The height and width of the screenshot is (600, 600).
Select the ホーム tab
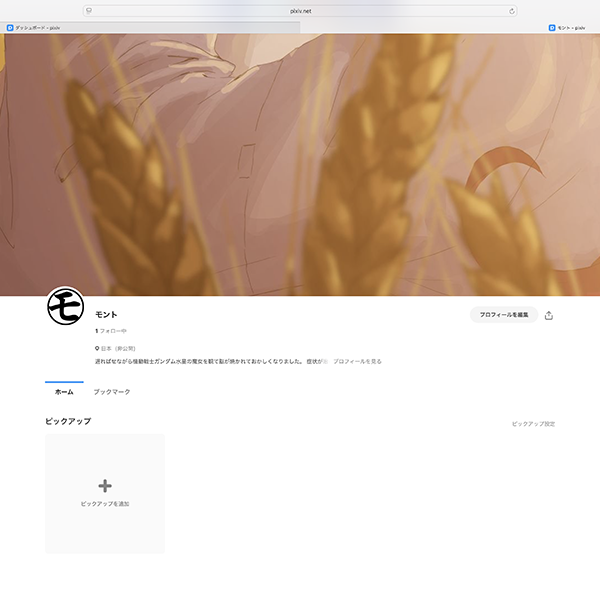(64, 392)
